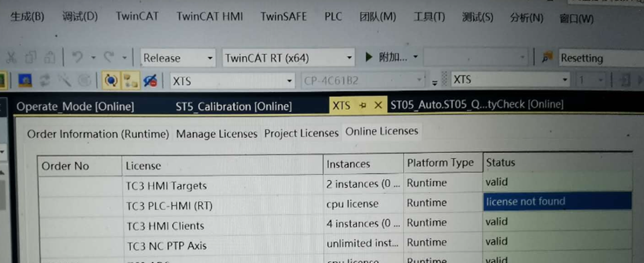644x263 pixels.
Task: Open the TwinSAFE menu
Action: tap(284, 16)
